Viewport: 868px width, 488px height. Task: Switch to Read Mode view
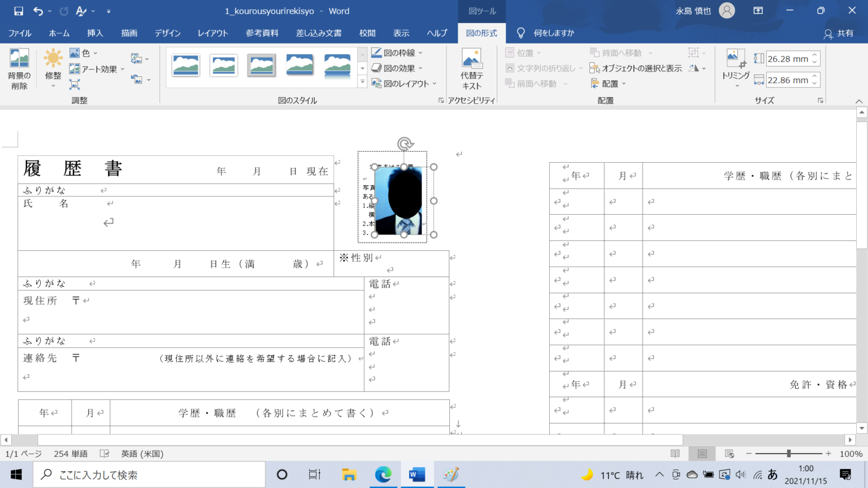click(x=675, y=454)
